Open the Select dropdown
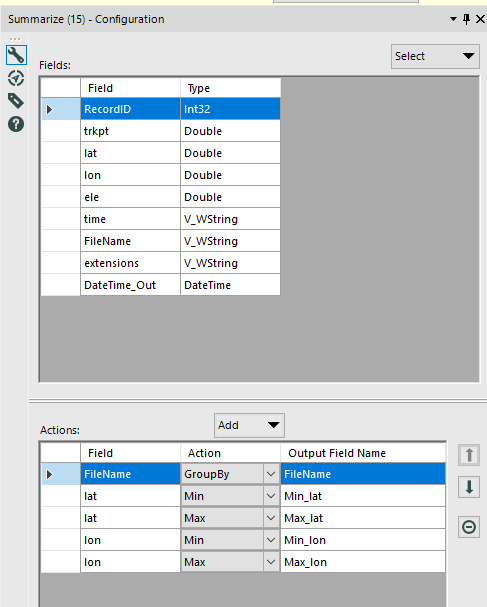The image size is (487, 607). 435,57
